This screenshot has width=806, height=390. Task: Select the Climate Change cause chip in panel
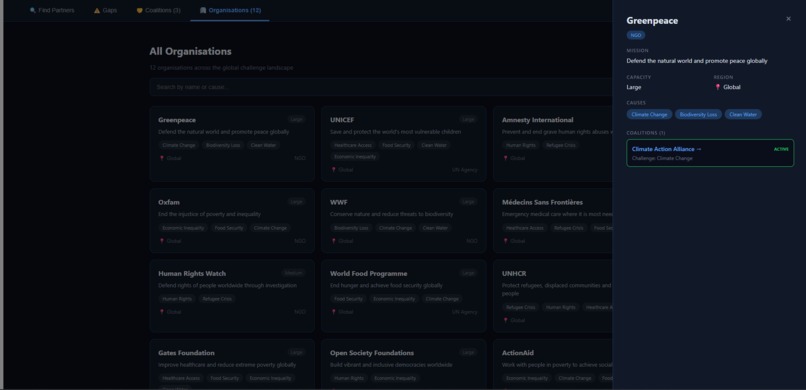point(649,115)
